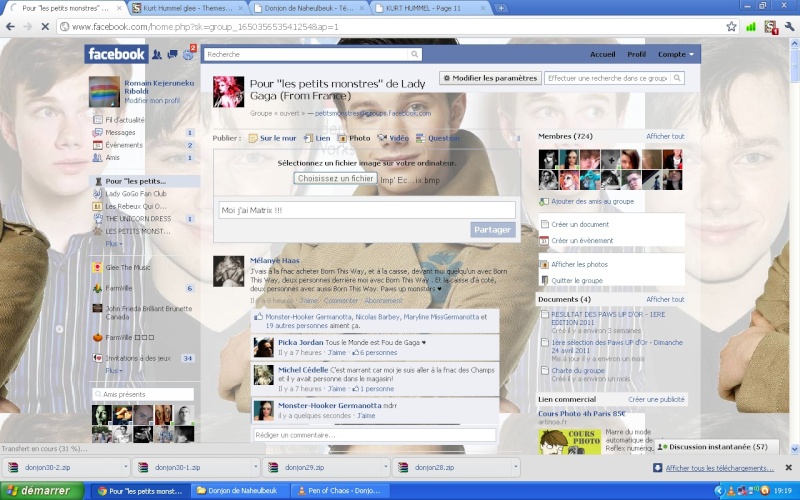
Task: Open friend requests icon in Facebook header
Action: point(157,54)
